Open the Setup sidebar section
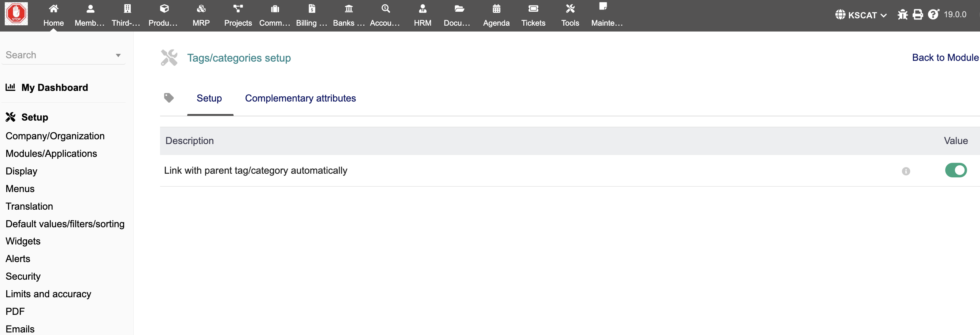980x335 pixels. (35, 117)
